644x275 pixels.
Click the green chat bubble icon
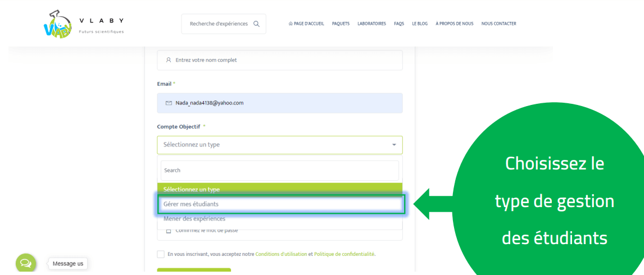pyautogui.click(x=26, y=263)
